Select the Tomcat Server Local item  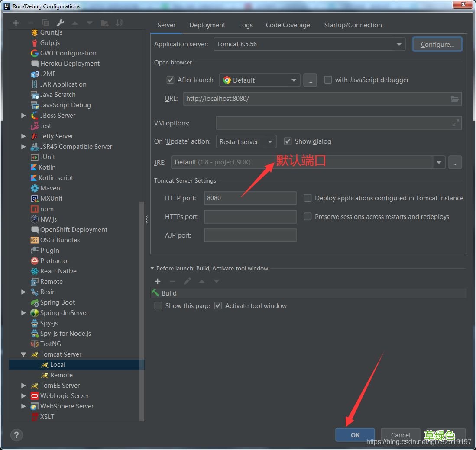(57, 365)
